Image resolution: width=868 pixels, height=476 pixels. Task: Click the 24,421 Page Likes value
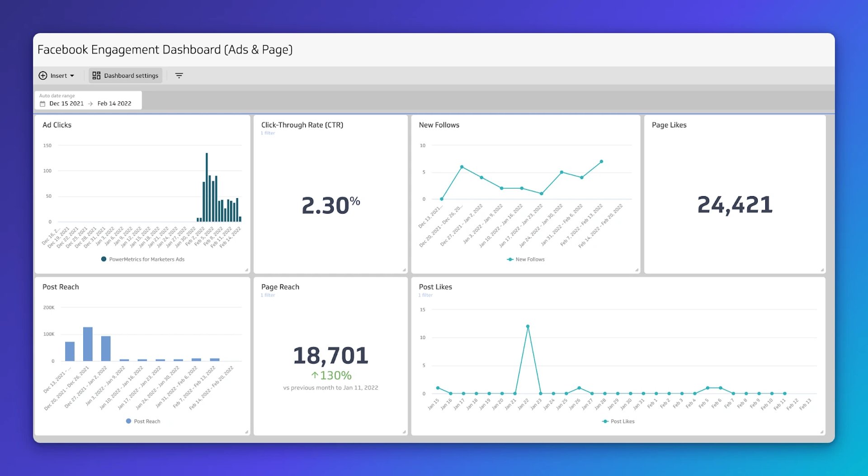(735, 205)
